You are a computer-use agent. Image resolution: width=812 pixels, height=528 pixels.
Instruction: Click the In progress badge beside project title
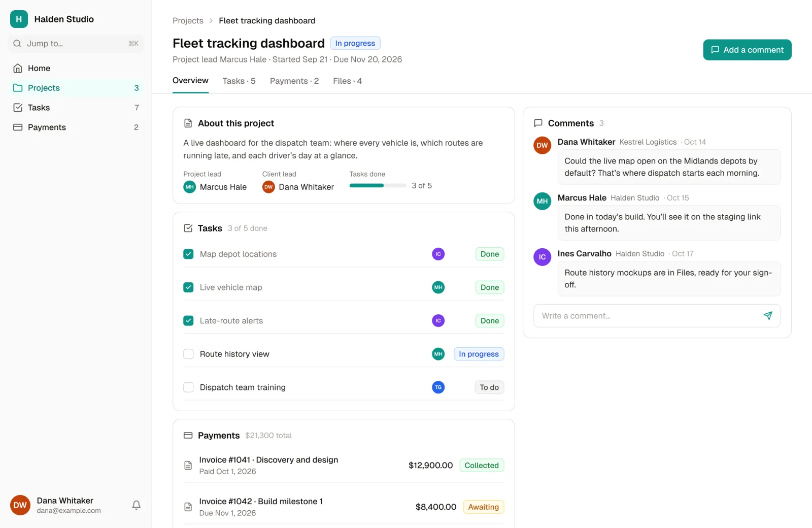pos(355,43)
